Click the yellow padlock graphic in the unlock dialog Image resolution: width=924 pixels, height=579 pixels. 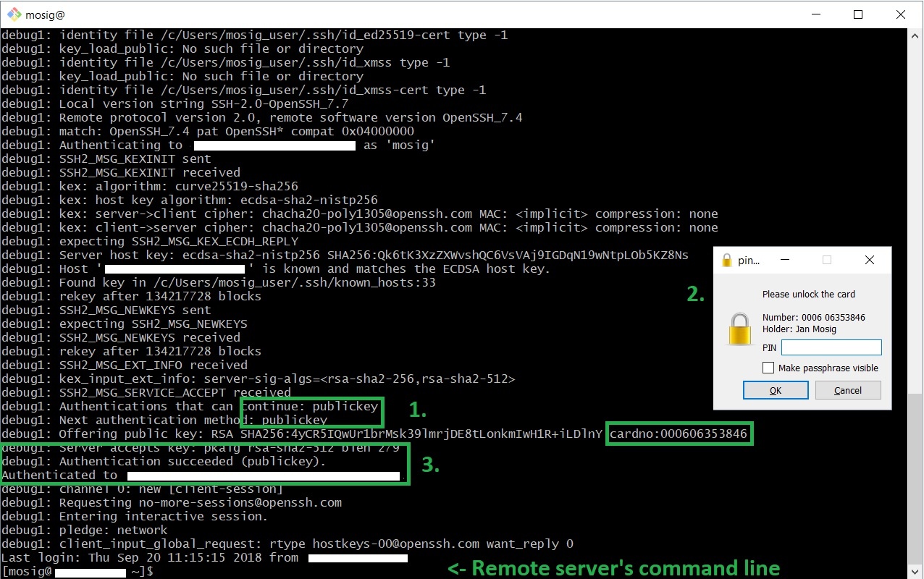pos(739,329)
